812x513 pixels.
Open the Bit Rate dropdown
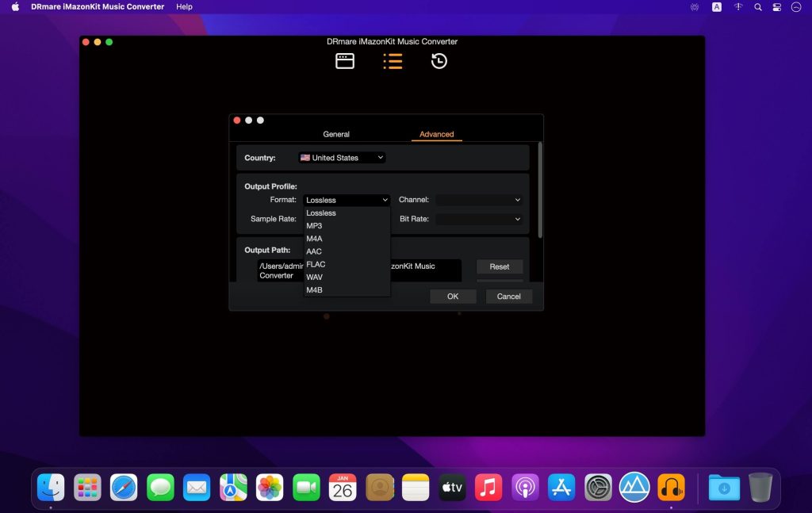[x=479, y=218]
